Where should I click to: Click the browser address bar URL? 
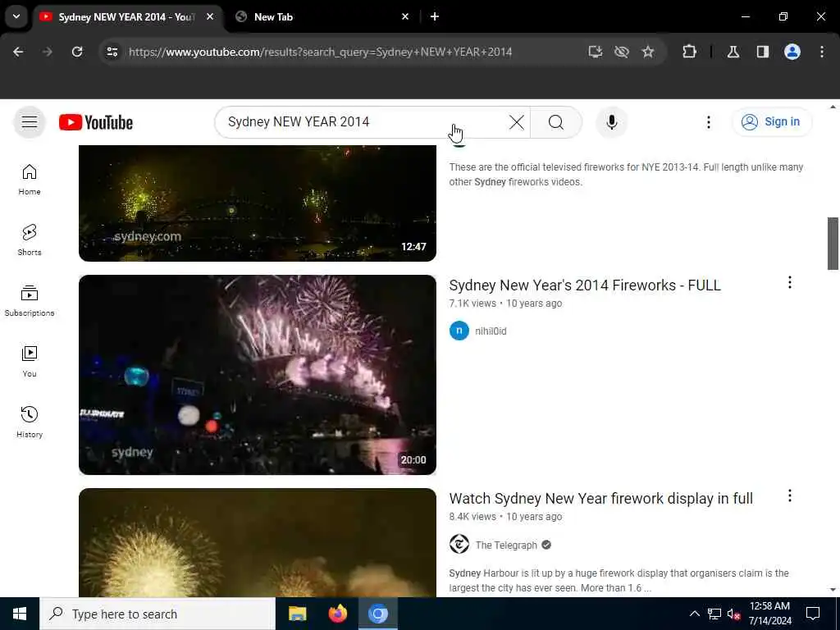321,52
